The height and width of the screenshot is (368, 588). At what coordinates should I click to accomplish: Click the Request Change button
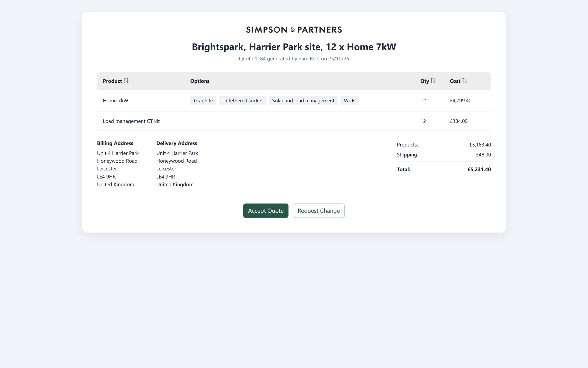click(x=318, y=210)
